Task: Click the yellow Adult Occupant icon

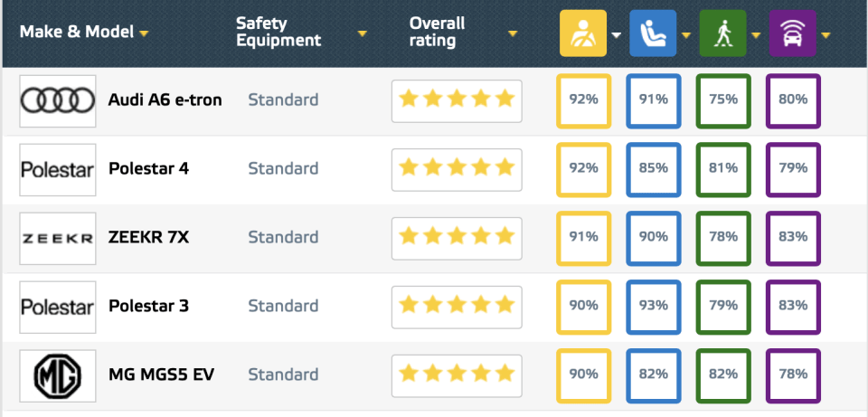Action: pos(583,33)
